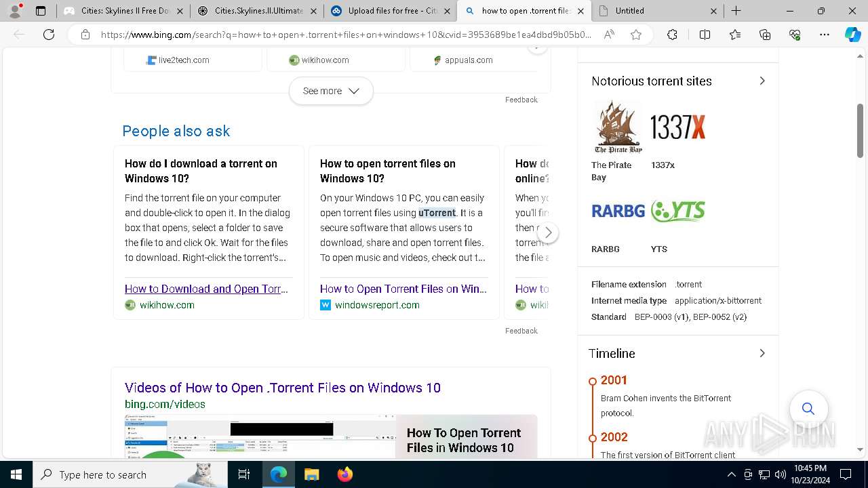This screenshot has width=868, height=488.
Task: Activate Read aloud icon in address bar
Action: click(x=609, y=35)
